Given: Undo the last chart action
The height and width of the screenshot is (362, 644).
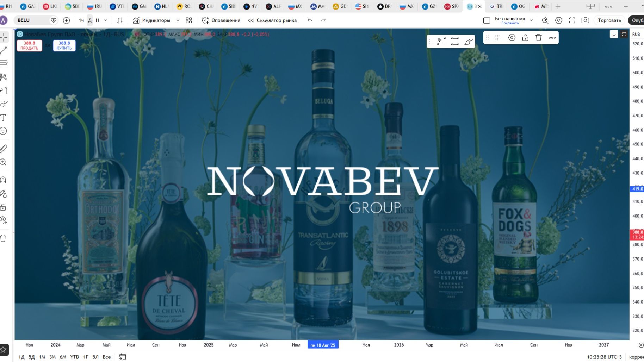Looking at the screenshot, I should (310, 20).
